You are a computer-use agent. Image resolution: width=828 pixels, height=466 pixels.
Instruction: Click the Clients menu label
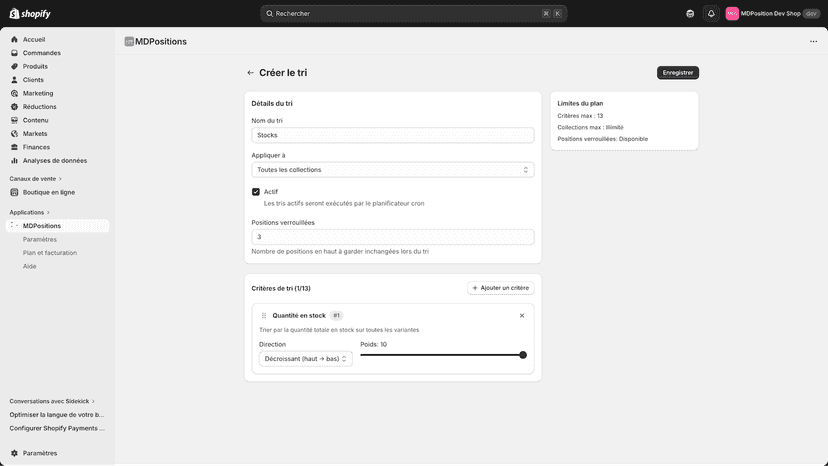33,80
